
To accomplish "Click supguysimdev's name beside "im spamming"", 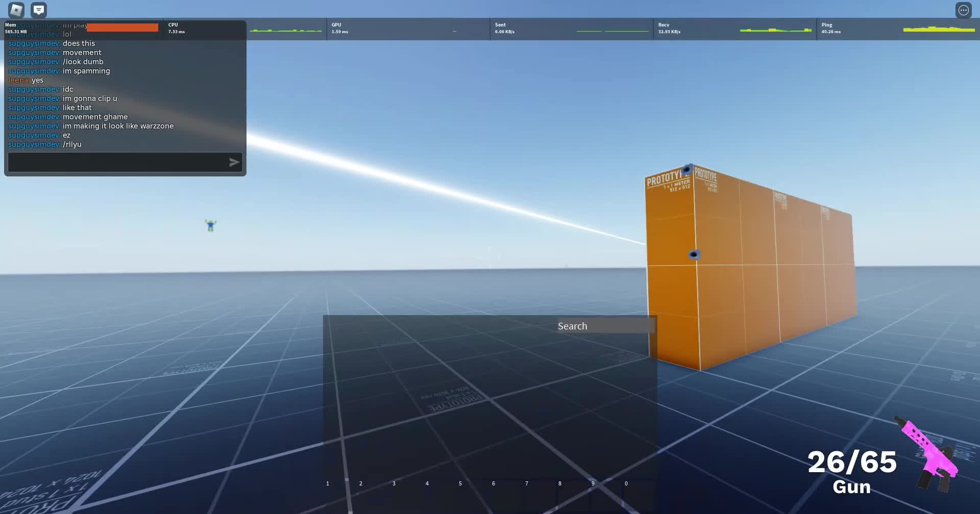I will (x=34, y=71).
